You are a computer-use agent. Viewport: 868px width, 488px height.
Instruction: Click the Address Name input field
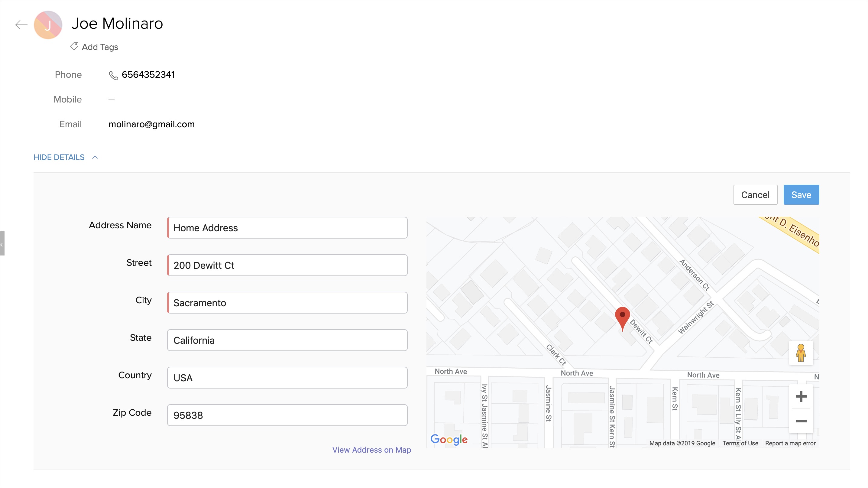click(x=287, y=228)
